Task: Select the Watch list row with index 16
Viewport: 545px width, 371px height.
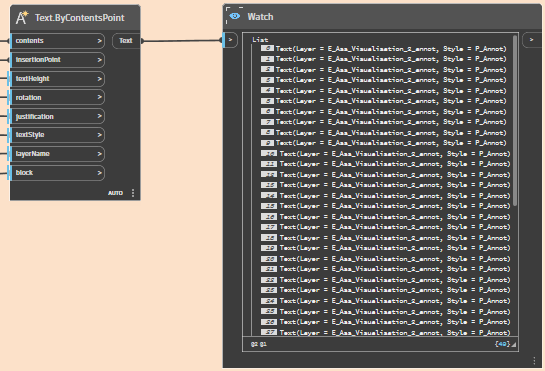Action: pos(385,217)
